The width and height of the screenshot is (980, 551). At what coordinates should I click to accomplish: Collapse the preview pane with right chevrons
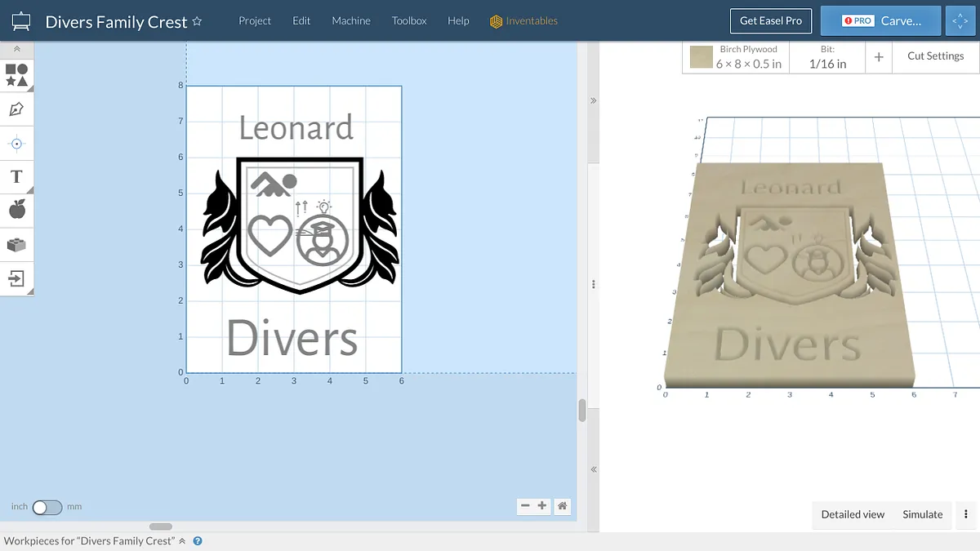point(594,100)
